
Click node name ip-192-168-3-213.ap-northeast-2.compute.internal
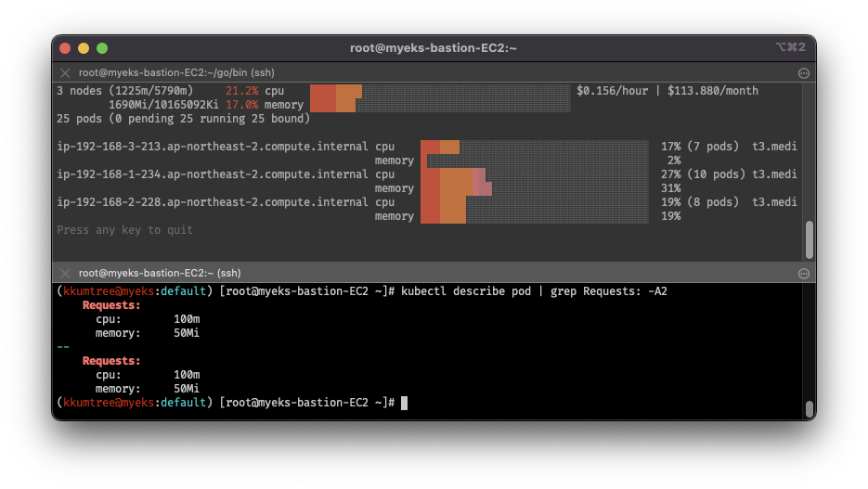[212, 148]
